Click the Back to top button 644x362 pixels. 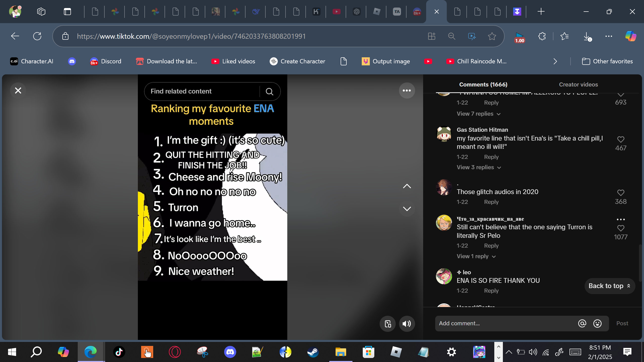coord(609,286)
